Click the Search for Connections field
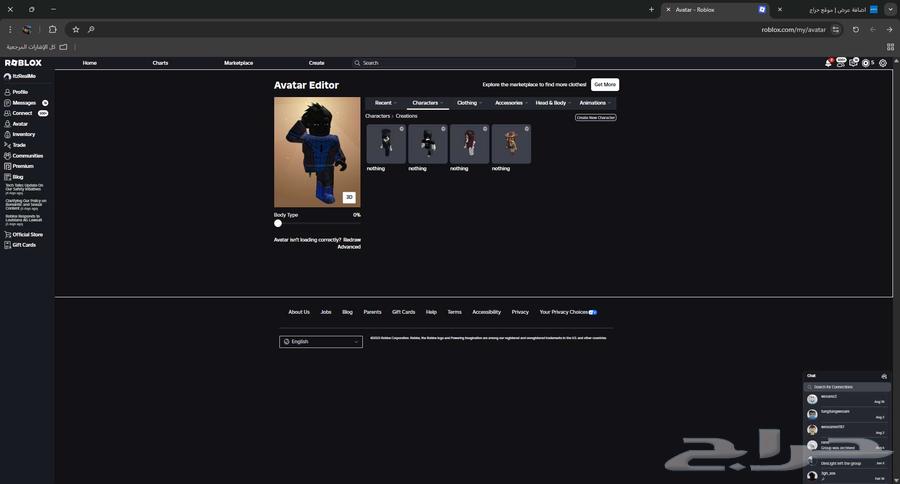 click(x=847, y=387)
